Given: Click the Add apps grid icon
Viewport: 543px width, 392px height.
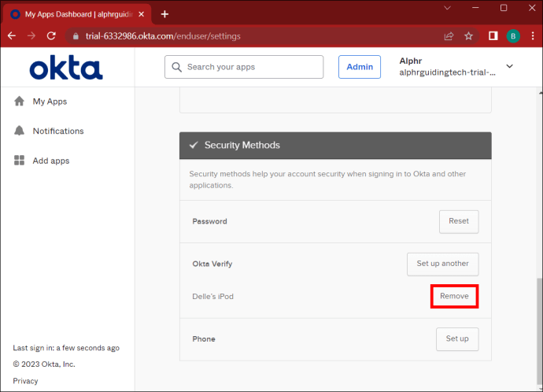Looking at the screenshot, I should click(x=20, y=161).
